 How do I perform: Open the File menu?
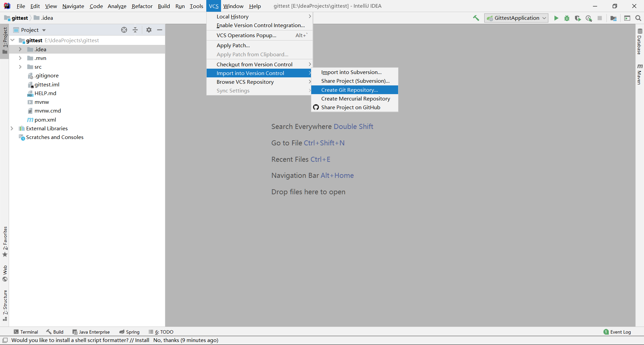(21, 6)
